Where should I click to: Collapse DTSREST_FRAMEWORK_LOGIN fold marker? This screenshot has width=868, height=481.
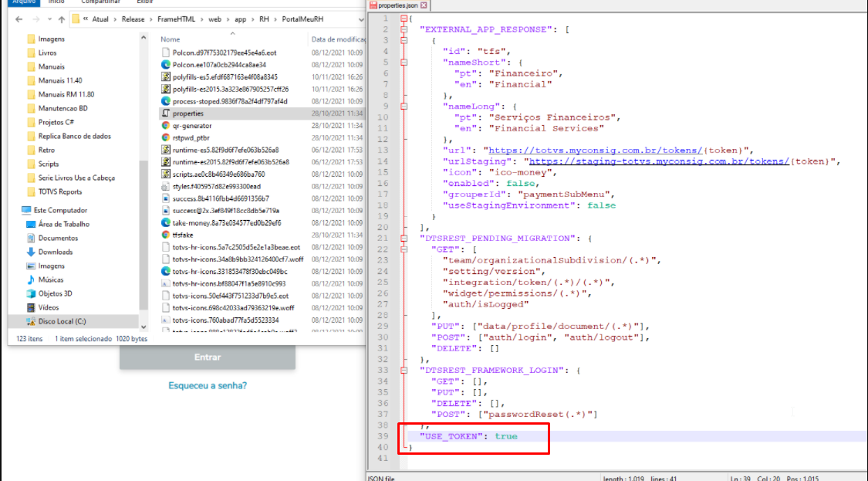pyautogui.click(x=404, y=370)
